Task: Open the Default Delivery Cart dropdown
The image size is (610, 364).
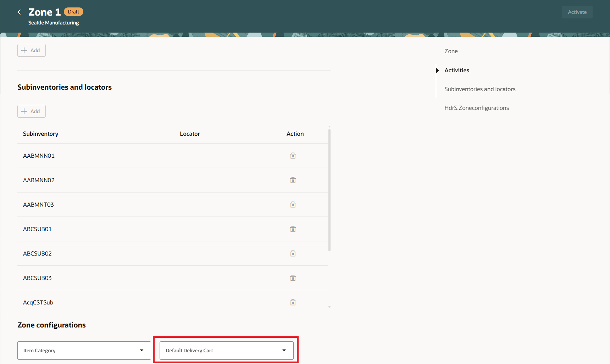Action: coord(227,351)
